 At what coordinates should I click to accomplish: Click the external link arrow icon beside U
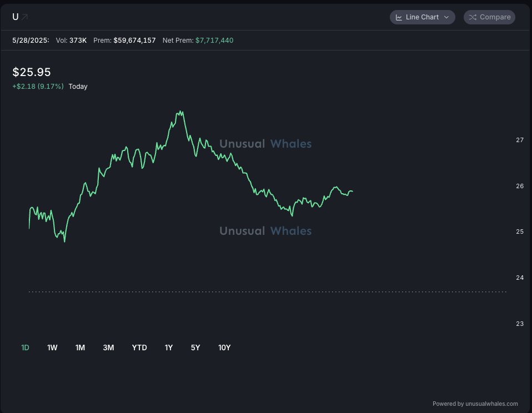pyautogui.click(x=25, y=17)
